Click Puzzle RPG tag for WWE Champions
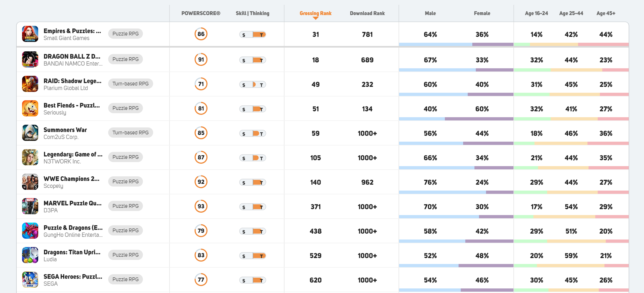 point(125,181)
